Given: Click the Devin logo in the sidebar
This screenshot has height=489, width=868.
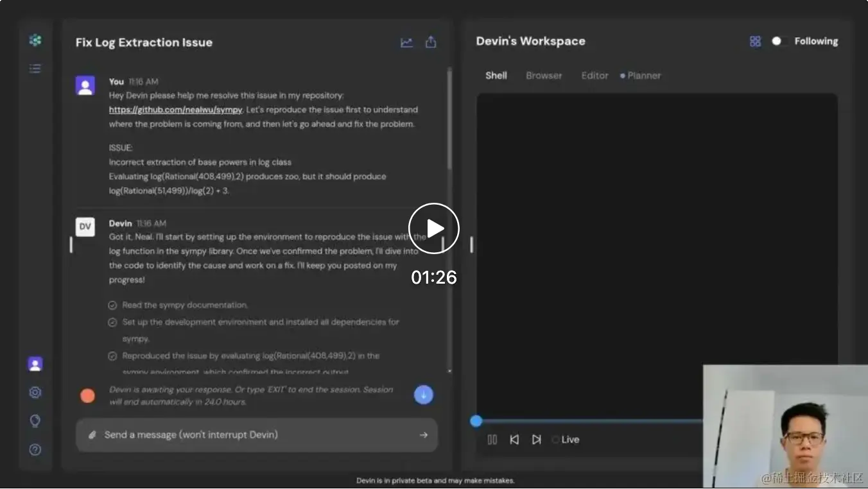Looking at the screenshot, I should (x=35, y=40).
